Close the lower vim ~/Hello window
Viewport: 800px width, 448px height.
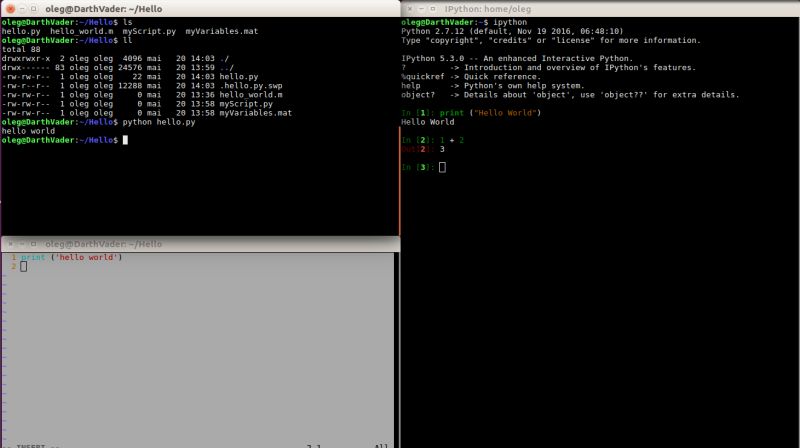click(10, 244)
